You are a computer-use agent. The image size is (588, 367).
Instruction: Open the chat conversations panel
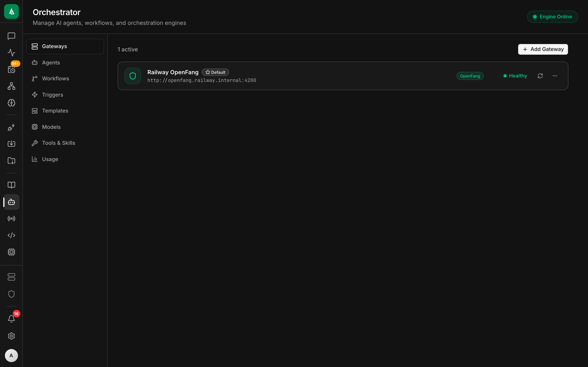pyautogui.click(x=11, y=36)
